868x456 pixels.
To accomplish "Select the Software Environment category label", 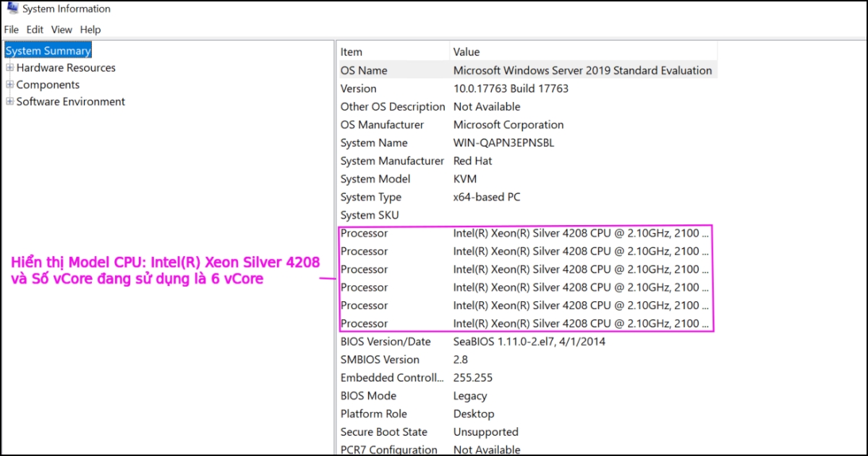I will pyautogui.click(x=69, y=101).
